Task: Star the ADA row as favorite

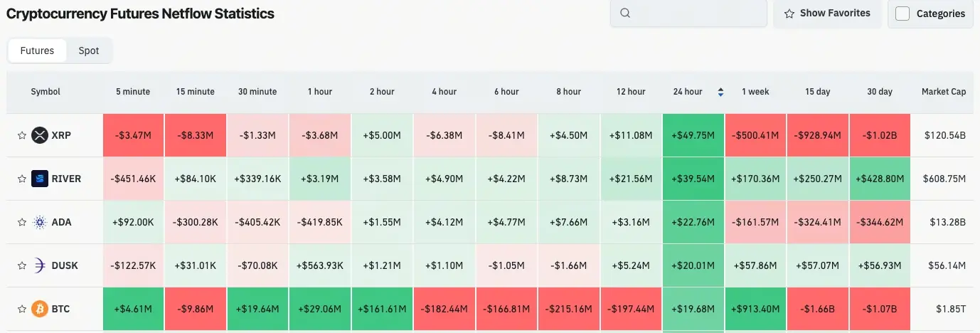Action: [x=22, y=222]
